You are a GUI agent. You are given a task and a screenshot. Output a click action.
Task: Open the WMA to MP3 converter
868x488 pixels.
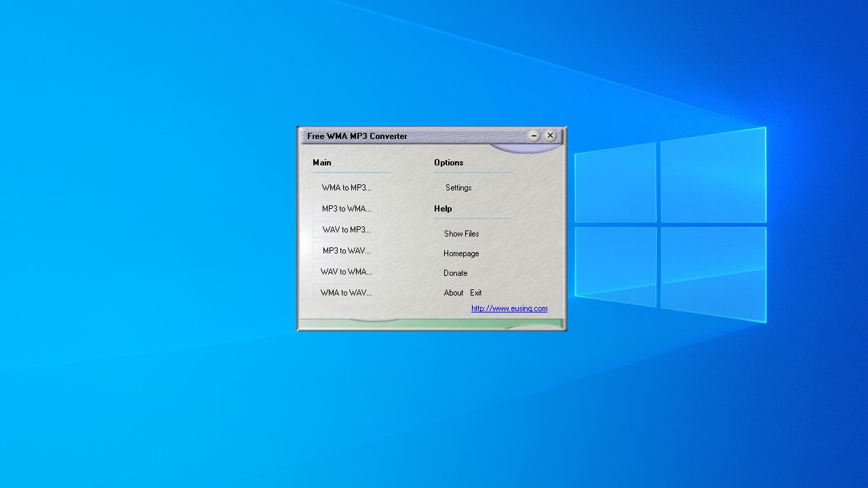click(x=347, y=188)
